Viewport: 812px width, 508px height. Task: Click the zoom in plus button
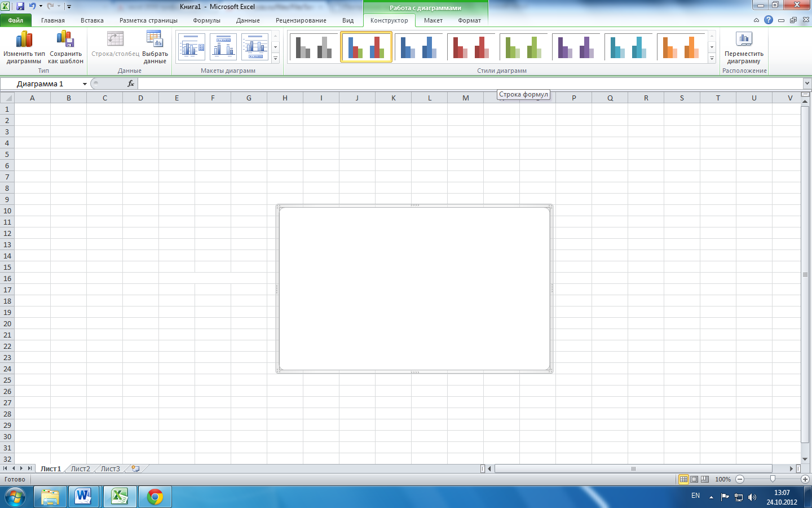805,479
